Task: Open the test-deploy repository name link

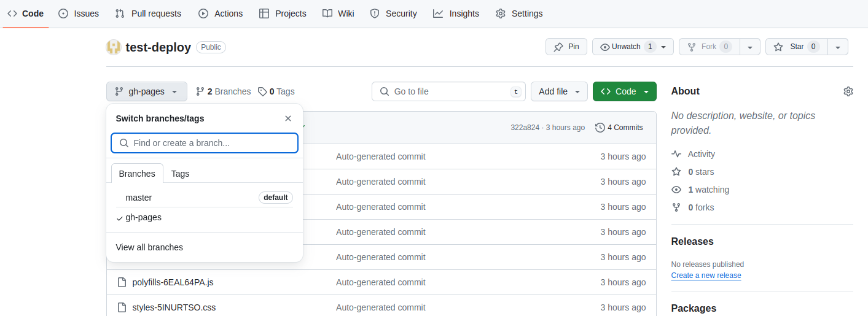Action: (158, 47)
